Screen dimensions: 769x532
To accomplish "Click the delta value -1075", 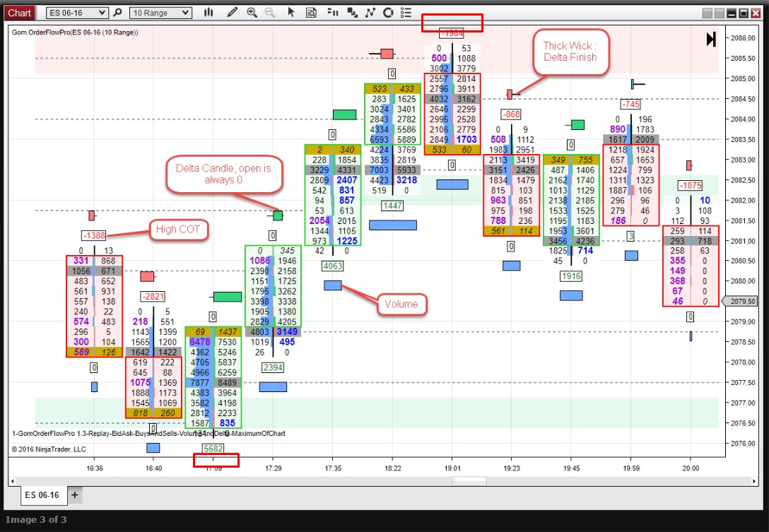I will [690, 185].
